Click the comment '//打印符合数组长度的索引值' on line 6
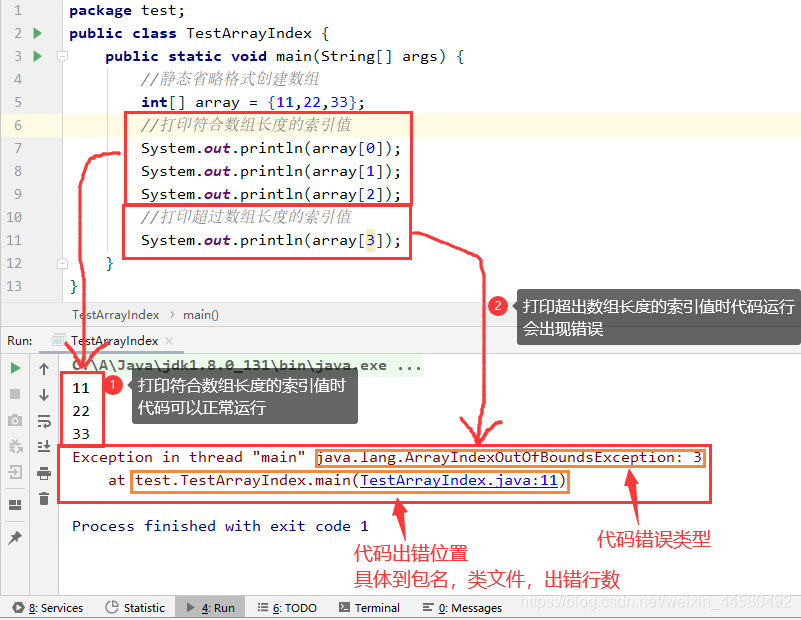Image resolution: width=801 pixels, height=620 pixels. 246,125
